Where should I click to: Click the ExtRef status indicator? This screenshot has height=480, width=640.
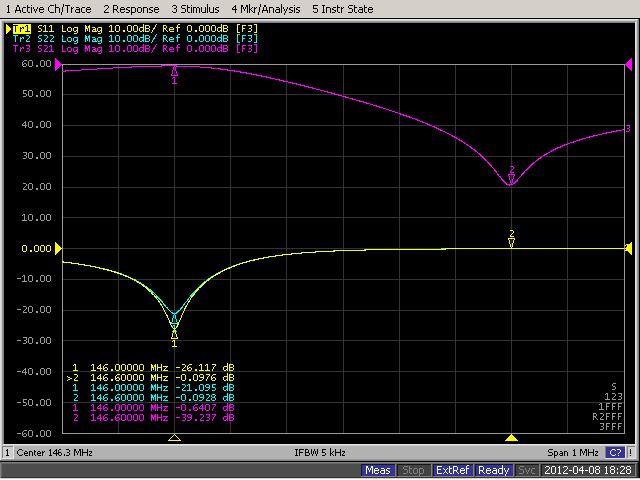452,471
